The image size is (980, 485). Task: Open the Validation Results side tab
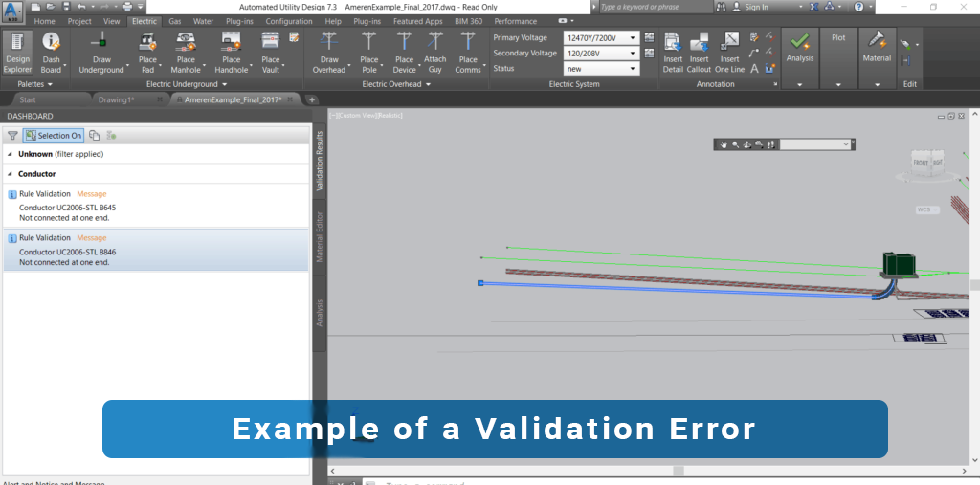coord(320,161)
